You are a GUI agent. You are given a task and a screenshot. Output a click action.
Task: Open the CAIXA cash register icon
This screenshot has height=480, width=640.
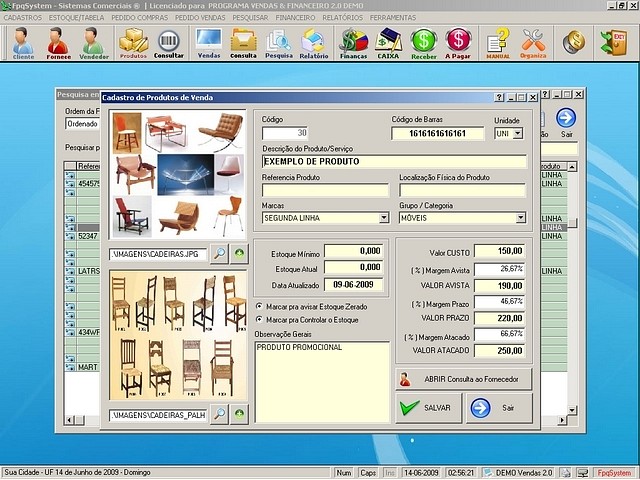(388, 42)
